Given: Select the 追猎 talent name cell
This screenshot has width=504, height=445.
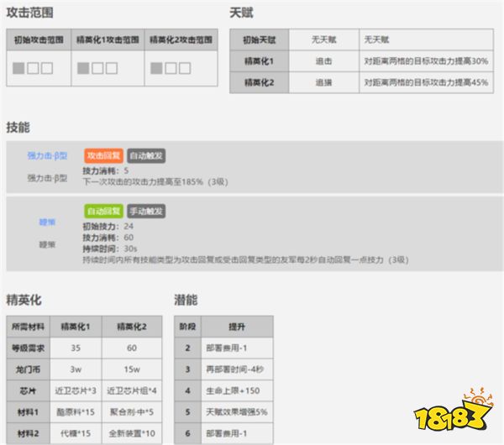Looking at the screenshot, I should [323, 83].
